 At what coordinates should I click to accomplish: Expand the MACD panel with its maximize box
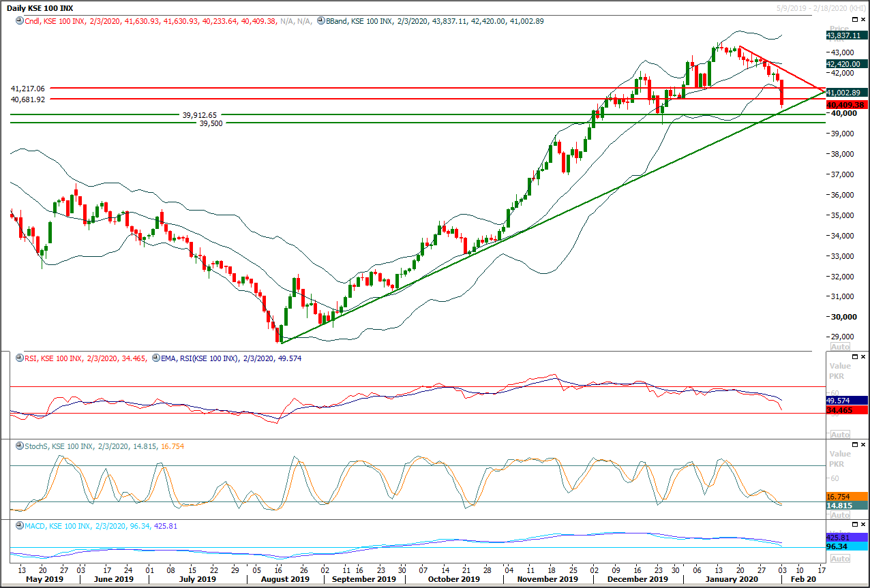(854, 525)
